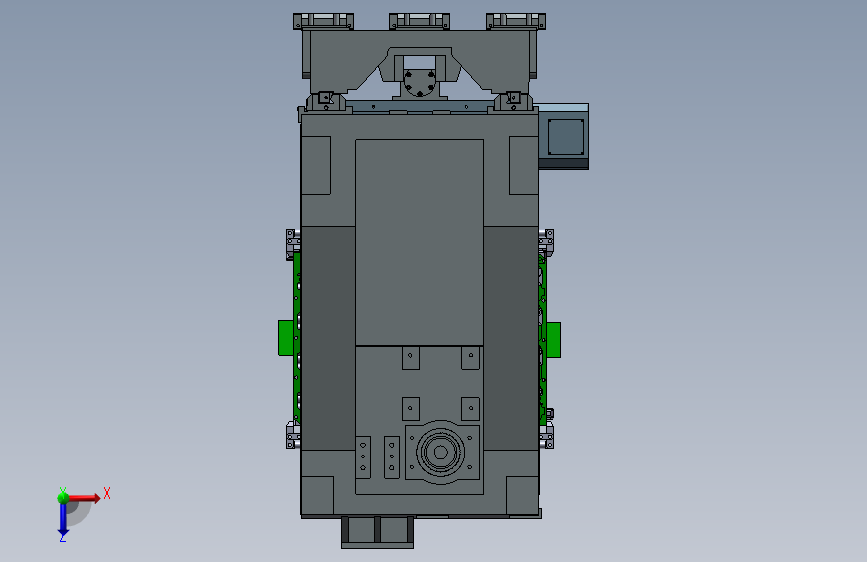Select the green block protruding on the left side
Screen dimensions: 867x562
[285, 337]
